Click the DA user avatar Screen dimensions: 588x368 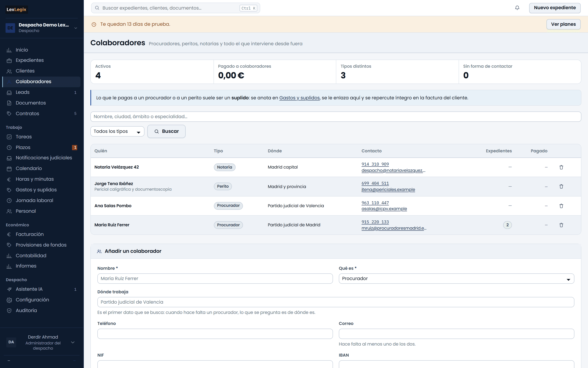[11, 342]
